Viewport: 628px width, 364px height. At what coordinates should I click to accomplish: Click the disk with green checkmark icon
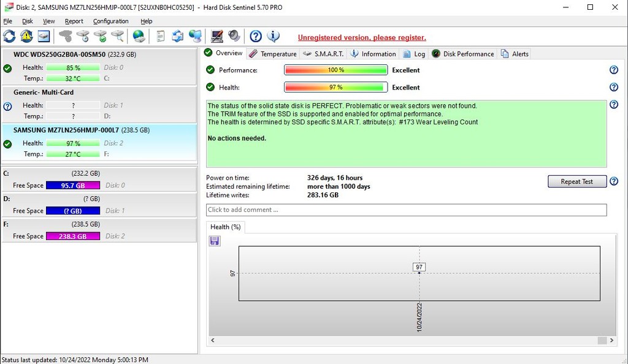[100, 36]
